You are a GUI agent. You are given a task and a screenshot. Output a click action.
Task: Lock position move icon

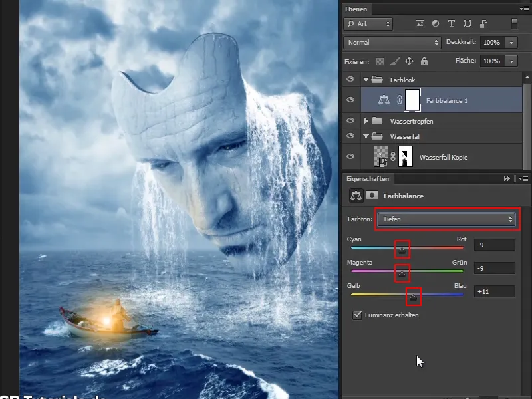[409, 61]
